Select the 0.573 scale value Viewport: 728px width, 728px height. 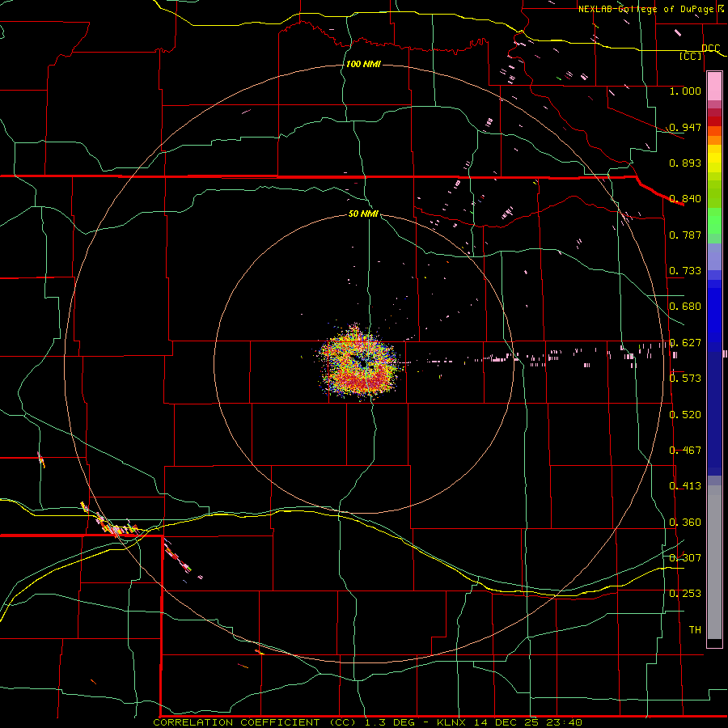click(685, 378)
